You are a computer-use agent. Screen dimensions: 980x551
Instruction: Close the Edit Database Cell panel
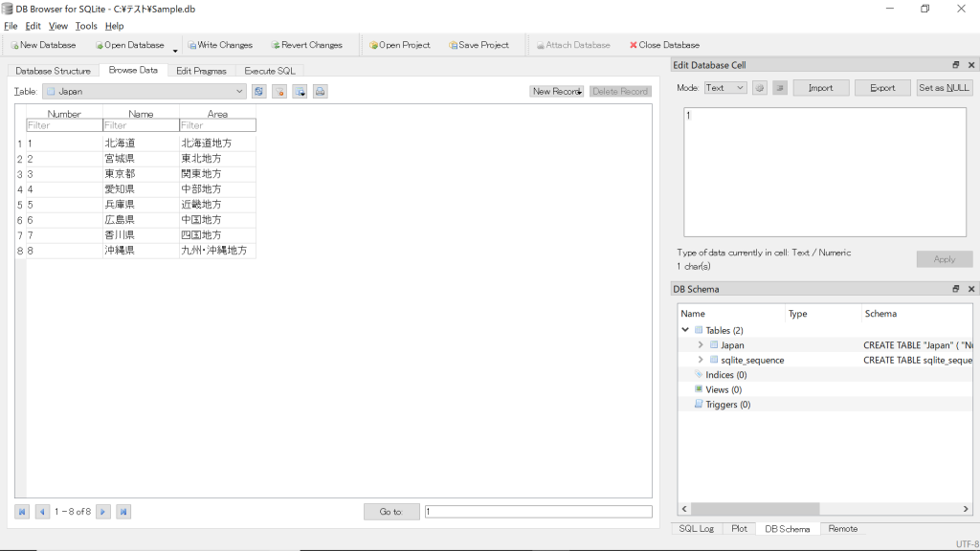pyautogui.click(x=971, y=65)
